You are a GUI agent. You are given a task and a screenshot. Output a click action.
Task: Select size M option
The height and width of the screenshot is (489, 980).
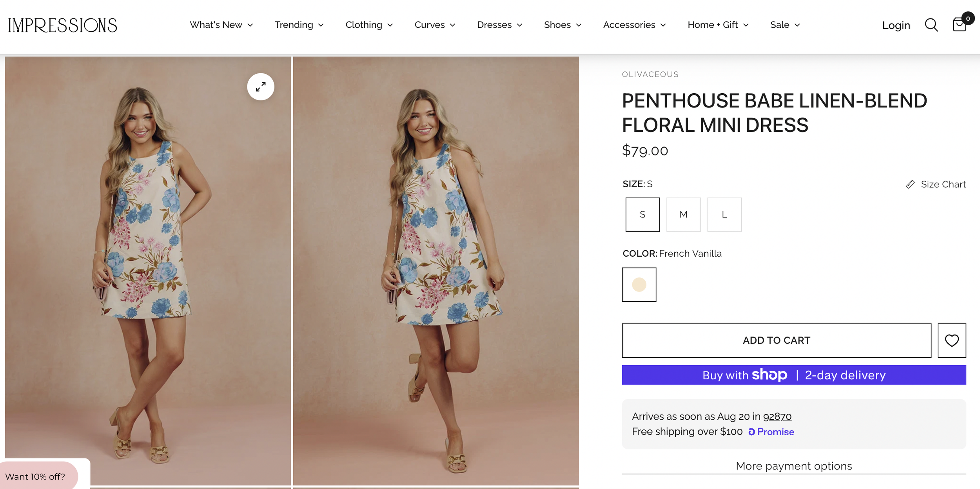[683, 215]
